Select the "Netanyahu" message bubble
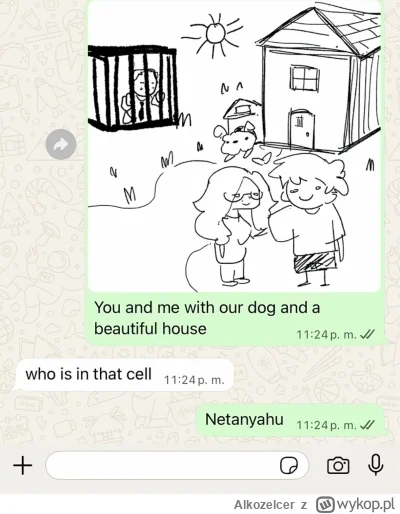Screen dimensions: 400x514 point(290,420)
